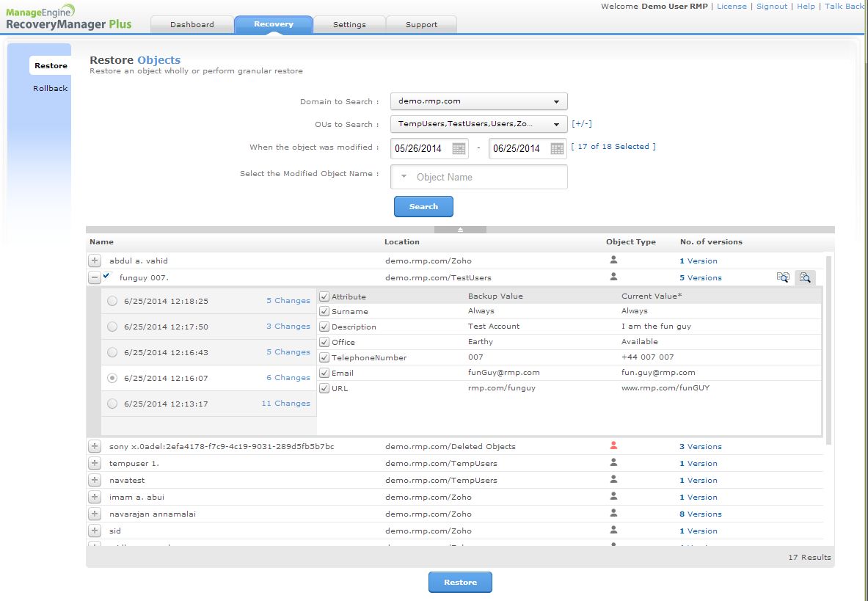Click the first compare-versions icon in funguy row
The image size is (868, 601).
pos(784,277)
